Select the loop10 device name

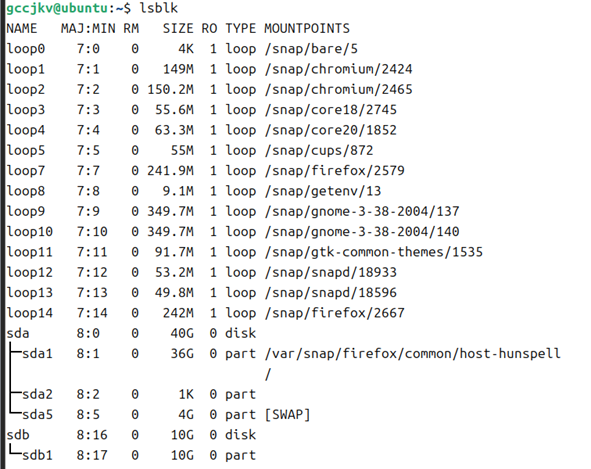[30, 232]
